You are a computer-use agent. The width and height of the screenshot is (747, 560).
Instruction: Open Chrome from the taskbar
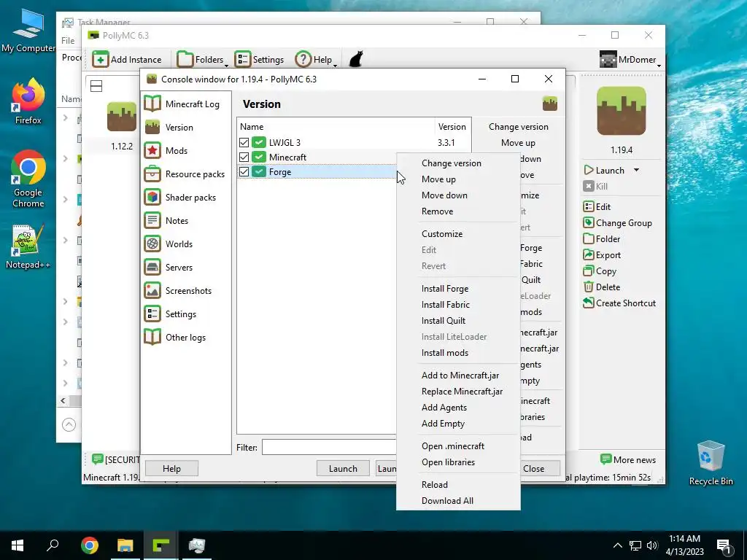coord(90,545)
